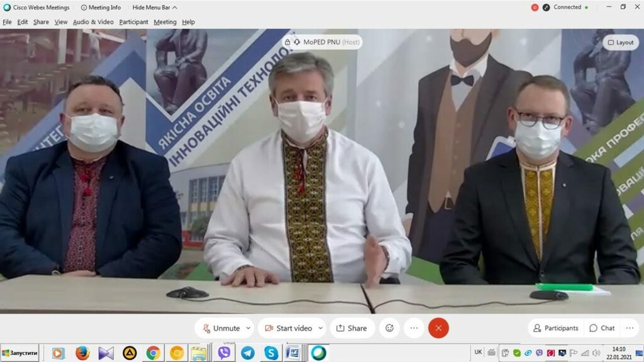Image resolution: width=644 pixels, height=362 pixels.
Task: Click the Share content button
Action: pyautogui.click(x=352, y=328)
